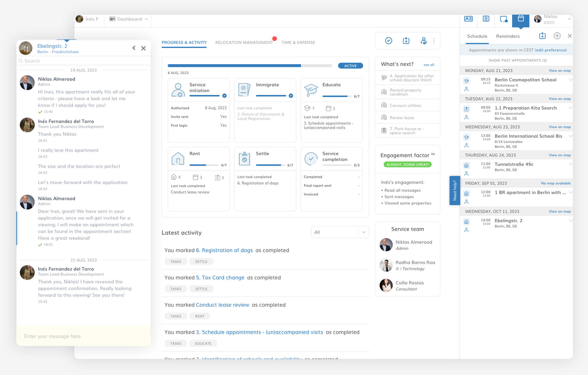Open the three-dot more options menu
The image size is (588, 375).
point(434,41)
